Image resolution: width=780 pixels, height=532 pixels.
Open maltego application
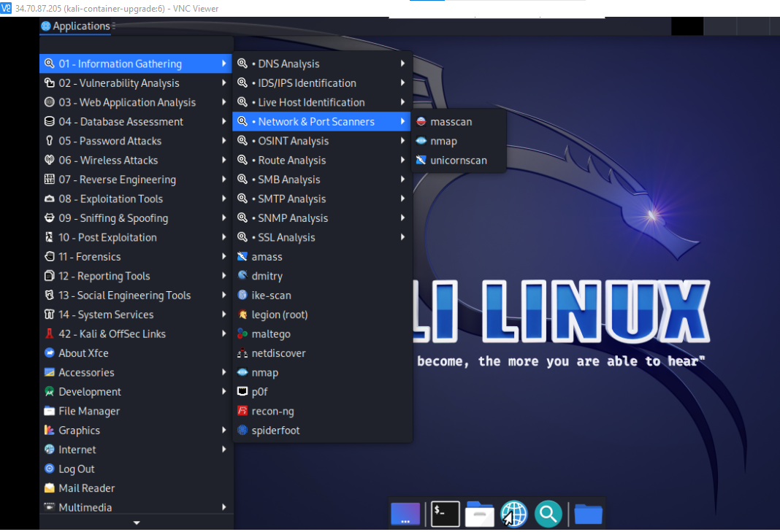coord(322,334)
